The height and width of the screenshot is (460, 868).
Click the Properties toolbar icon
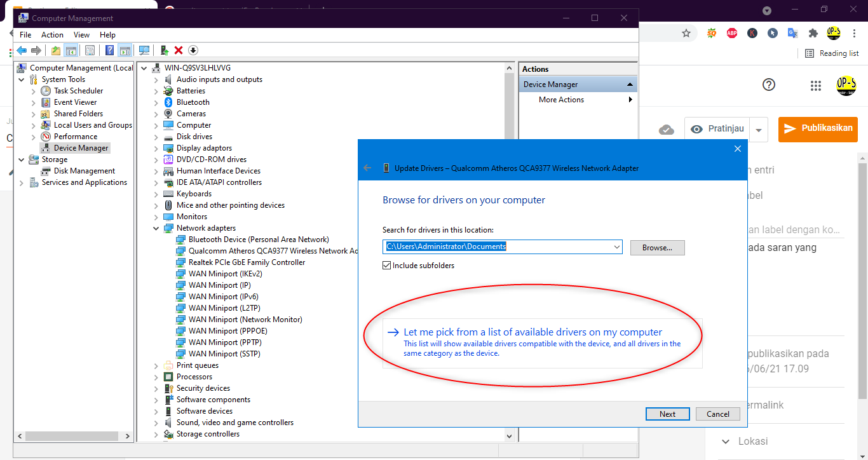(x=90, y=50)
